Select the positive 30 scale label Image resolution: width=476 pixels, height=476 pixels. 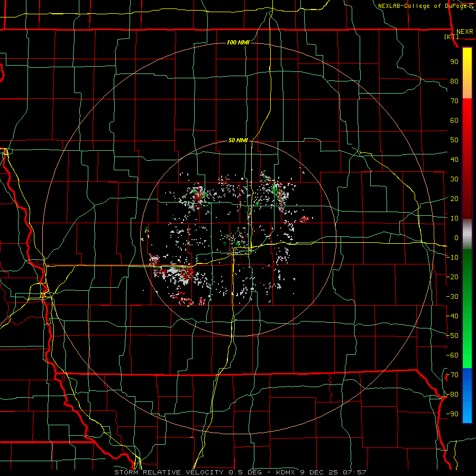click(x=454, y=179)
